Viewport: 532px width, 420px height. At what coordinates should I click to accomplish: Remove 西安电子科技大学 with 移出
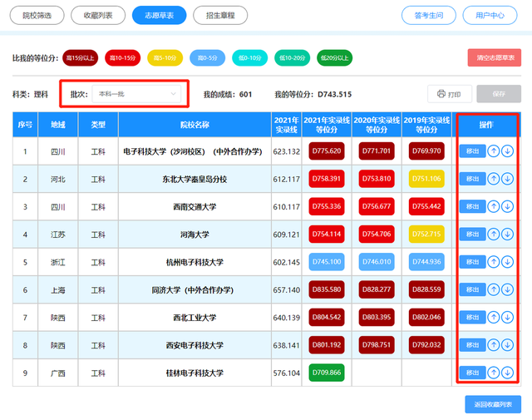472,345
